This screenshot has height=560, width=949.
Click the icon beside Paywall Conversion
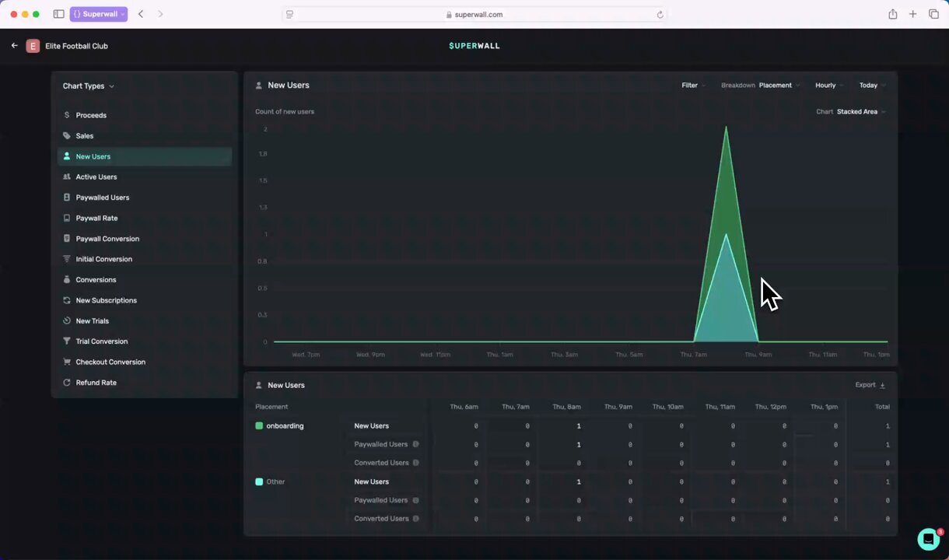pos(67,239)
